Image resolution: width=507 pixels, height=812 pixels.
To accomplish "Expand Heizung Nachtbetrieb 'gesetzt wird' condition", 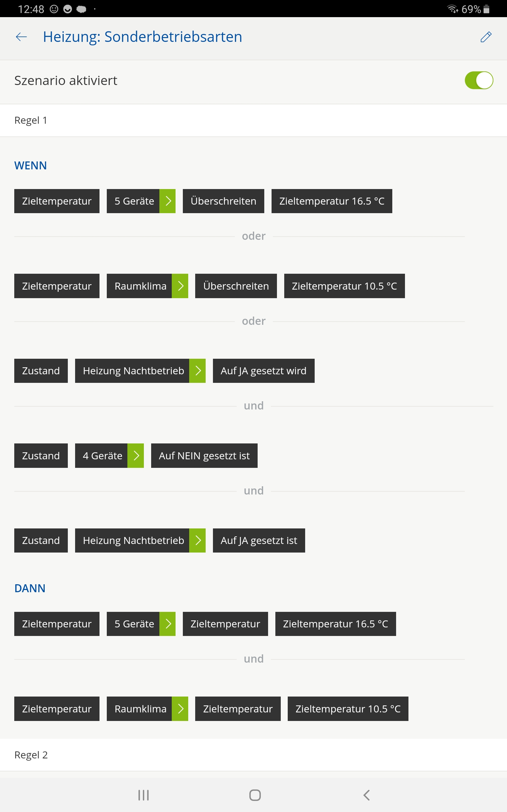I will (x=197, y=371).
